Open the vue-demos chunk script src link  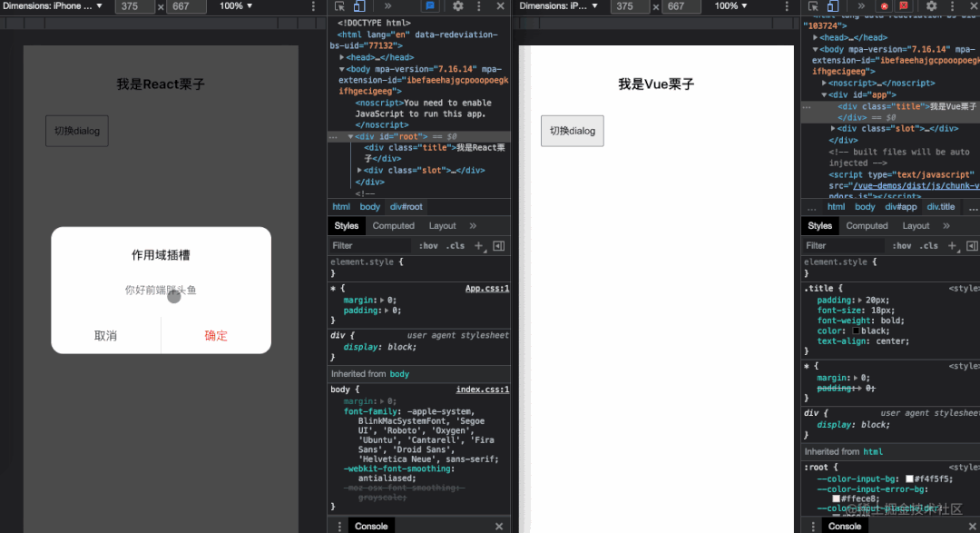click(916, 186)
